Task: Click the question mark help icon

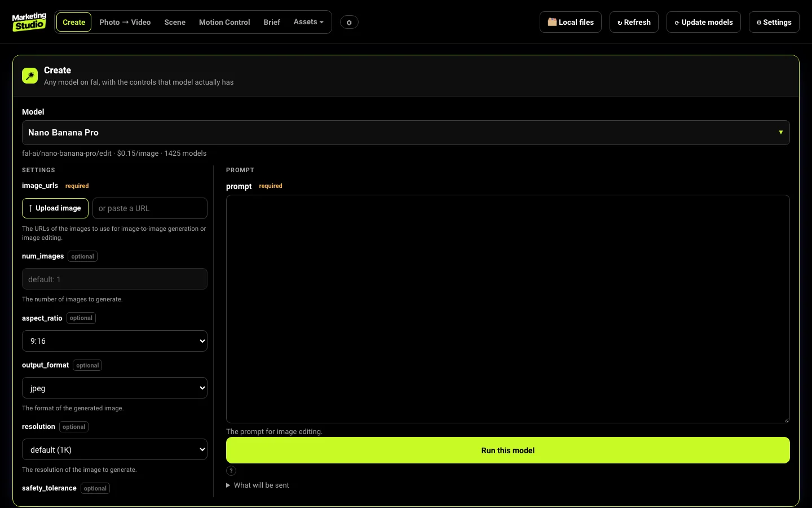Action: [231, 471]
